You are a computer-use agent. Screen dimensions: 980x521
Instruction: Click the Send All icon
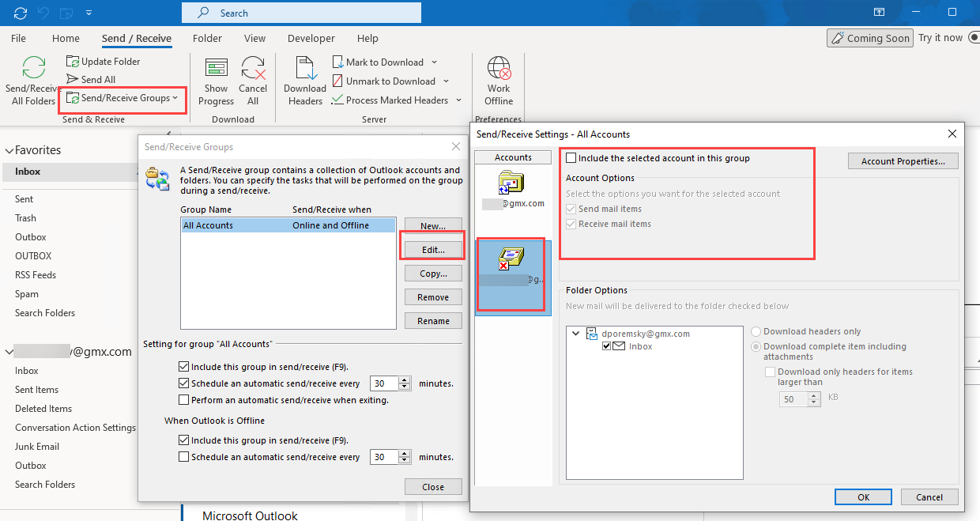pos(73,79)
